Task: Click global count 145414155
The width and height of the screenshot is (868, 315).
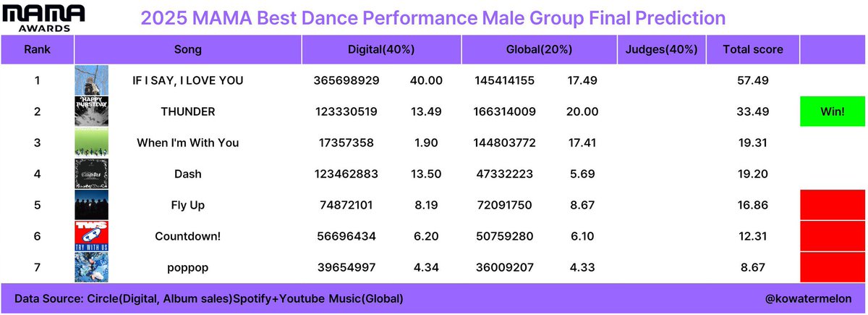Action: (503, 80)
